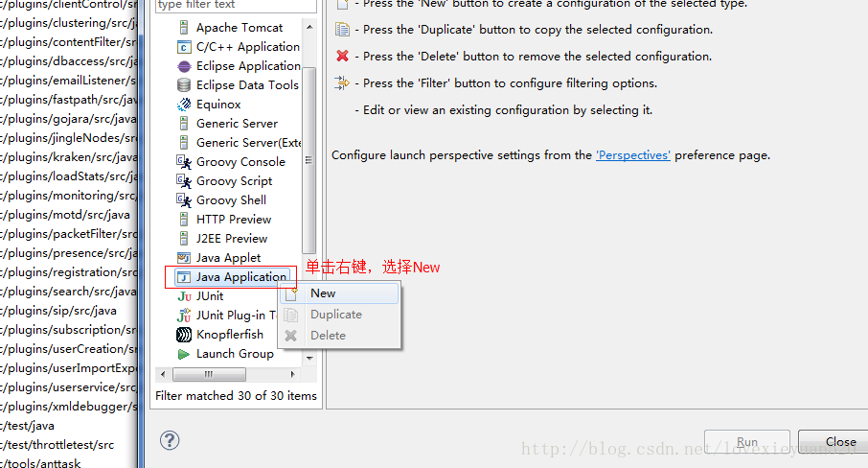Click the J2EE Preview icon
The height and width of the screenshot is (468, 868).
[184, 239]
